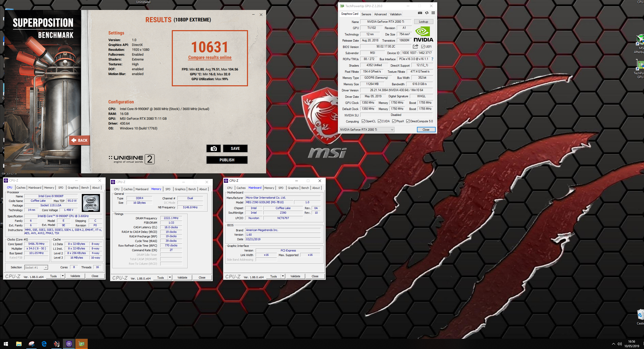
Task: Minimize the Superposition results window
Action: [x=253, y=15]
